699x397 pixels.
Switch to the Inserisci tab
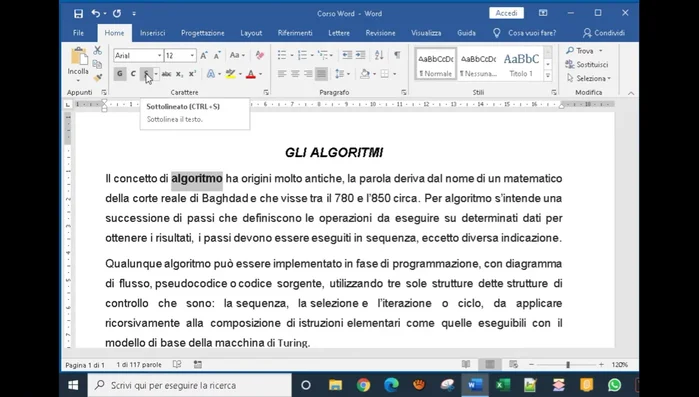(x=152, y=33)
